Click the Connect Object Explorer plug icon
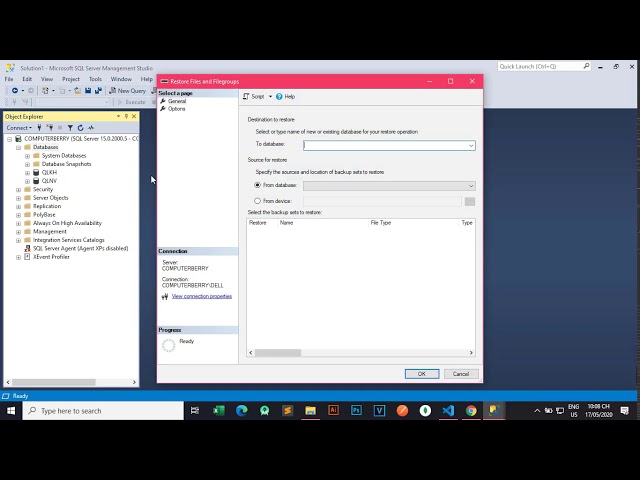Screen dimensions: 640x480 (40, 128)
